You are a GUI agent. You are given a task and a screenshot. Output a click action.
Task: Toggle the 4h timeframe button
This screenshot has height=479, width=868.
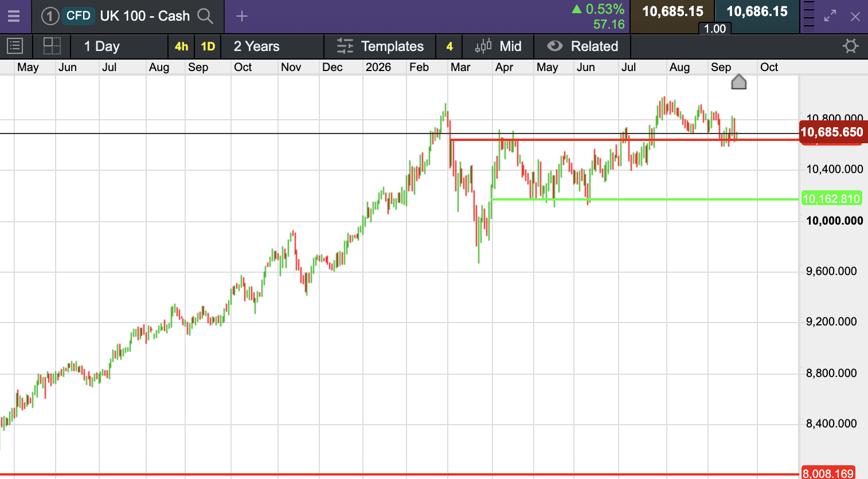181,46
